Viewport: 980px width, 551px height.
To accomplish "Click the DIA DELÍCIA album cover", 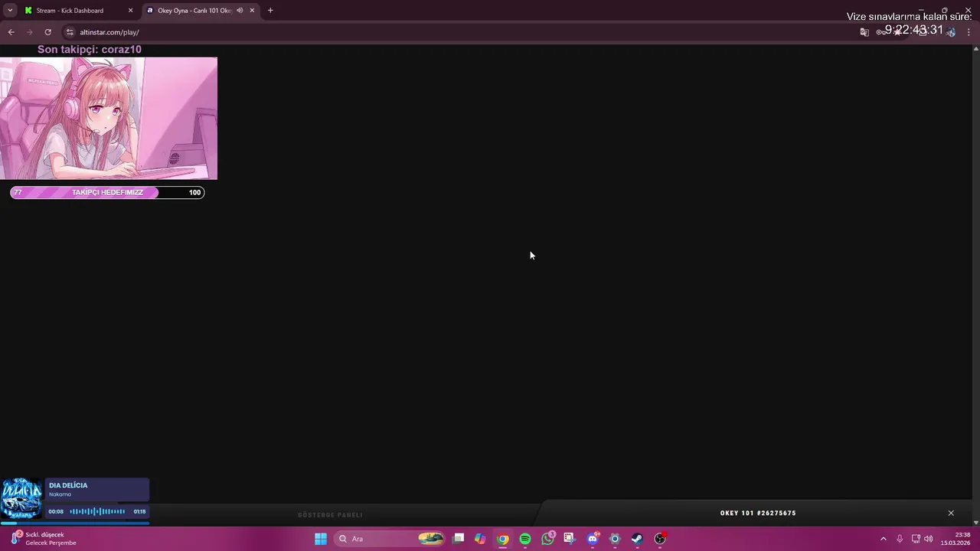I will (x=21, y=499).
